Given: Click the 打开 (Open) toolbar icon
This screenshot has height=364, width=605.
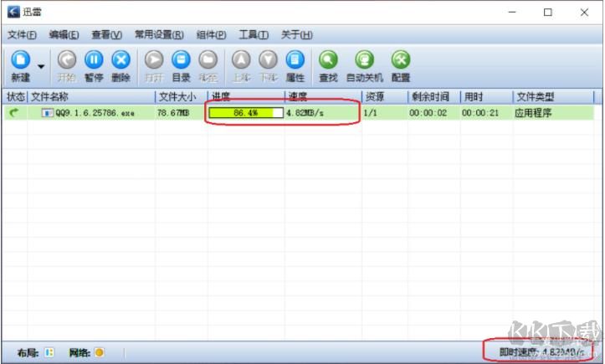Looking at the screenshot, I should [154, 60].
